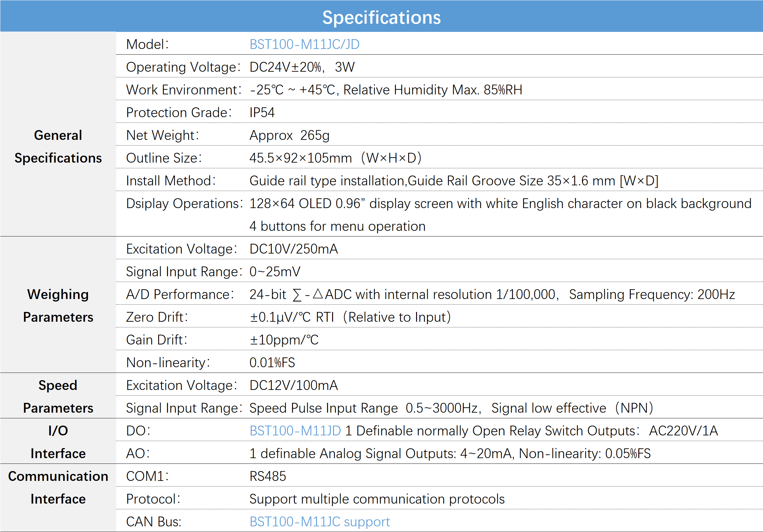The image size is (763, 532).
Task: Click the 128×64 OLED display description
Action: [500, 203]
